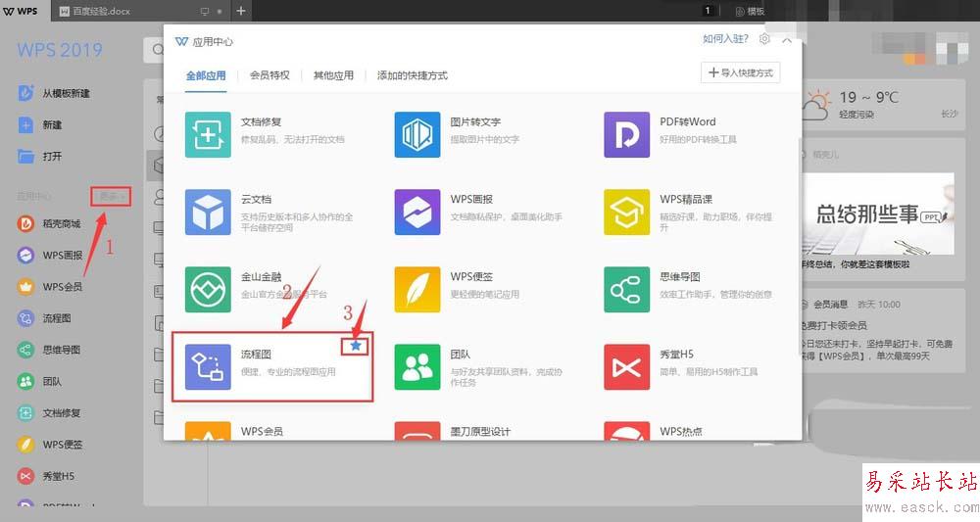The width and height of the screenshot is (980, 522).
Task: Toggle the star favorite on 流程图
Action: (356, 346)
